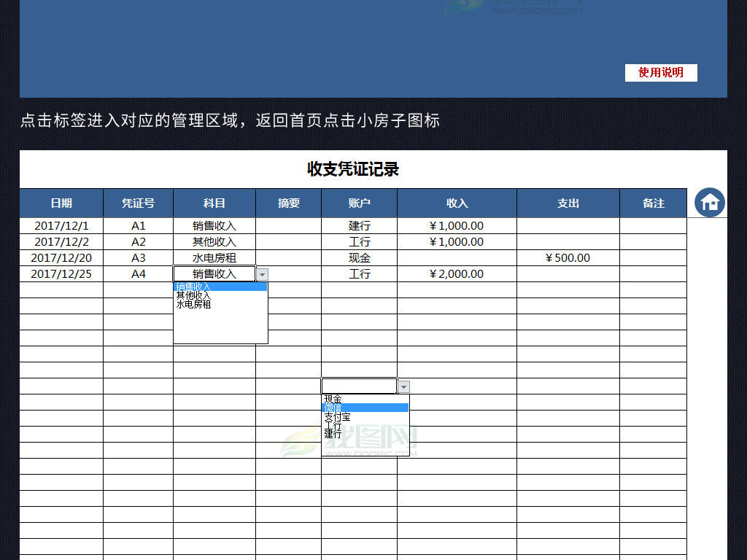This screenshot has width=747, height=560.
Task: Click the 日期 column header
Action: point(61,203)
